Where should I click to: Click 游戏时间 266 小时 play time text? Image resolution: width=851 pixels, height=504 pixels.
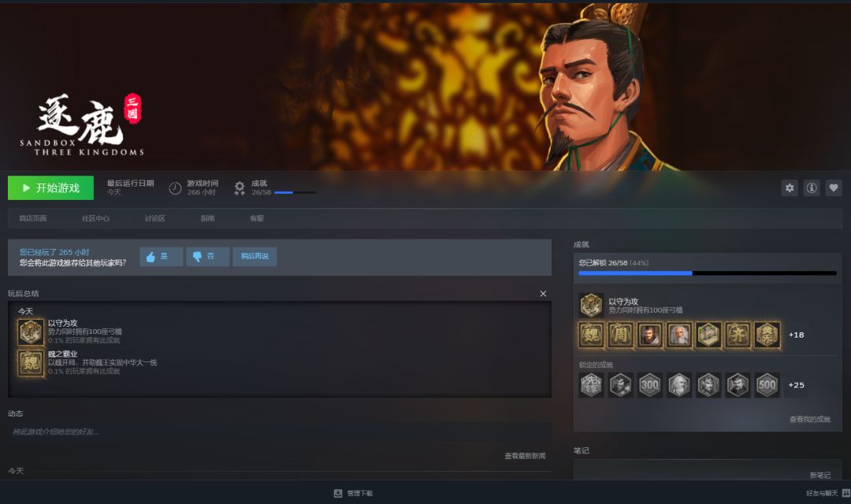(x=203, y=187)
